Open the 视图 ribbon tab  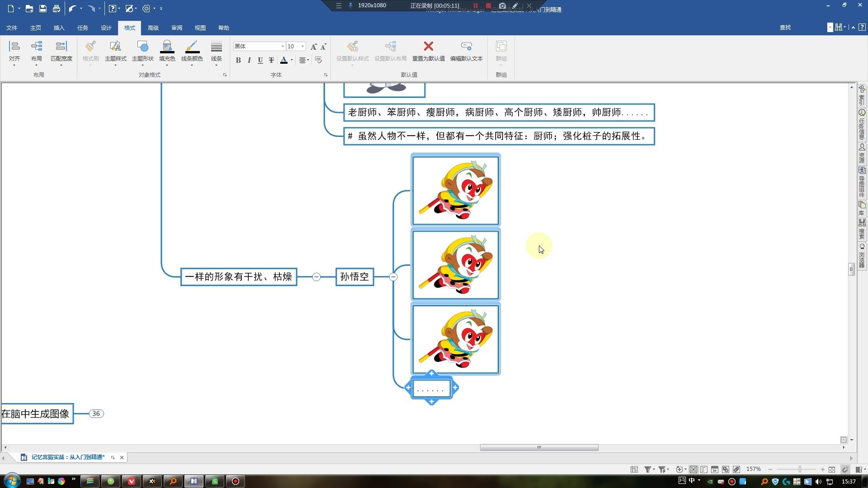click(200, 28)
